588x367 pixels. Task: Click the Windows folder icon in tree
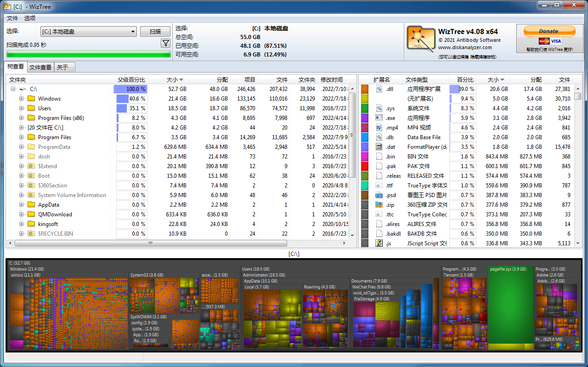[x=31, y=99]
